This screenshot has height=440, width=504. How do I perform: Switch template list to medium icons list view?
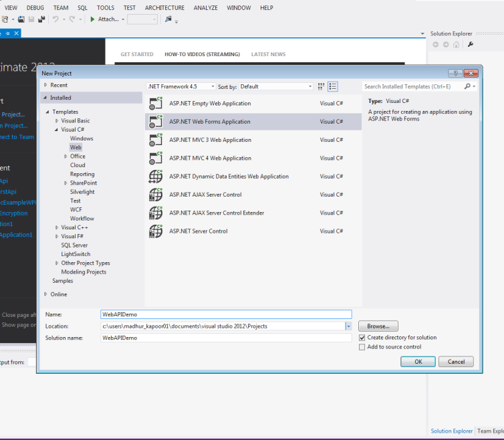pos(333,86)
